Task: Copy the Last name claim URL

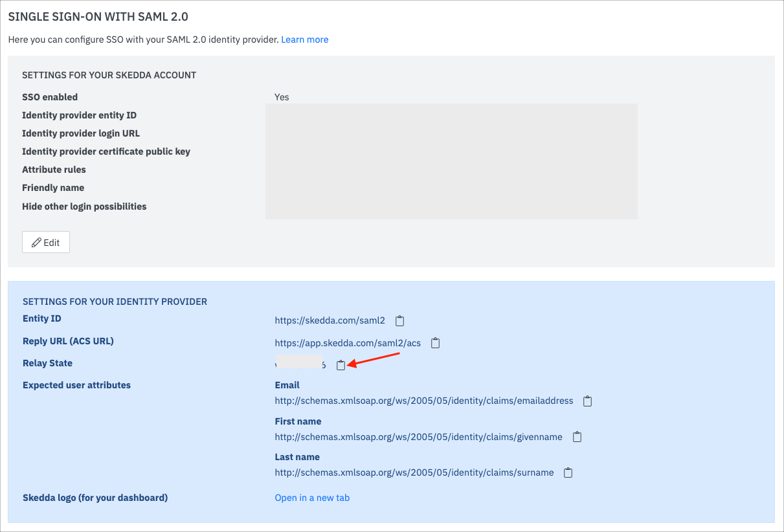Action: [x=568, y=472]
